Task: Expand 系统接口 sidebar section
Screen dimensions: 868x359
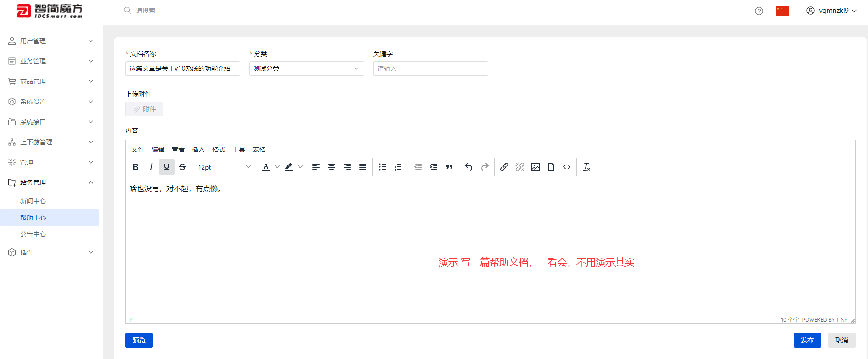Action: pyautogui.click(x=50, y=122)
